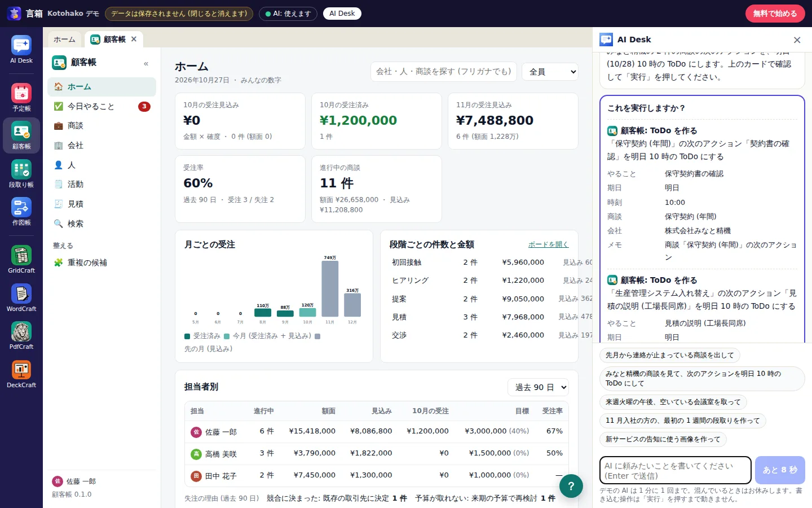Open the 全員 member filter dropdown
This screenshot has height=508, width=812.
[x=550, y=72]
